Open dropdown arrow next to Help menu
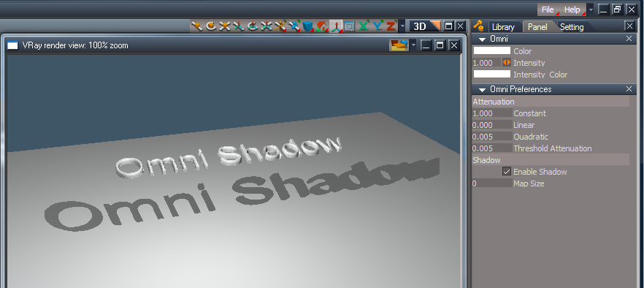 [591, 10]
